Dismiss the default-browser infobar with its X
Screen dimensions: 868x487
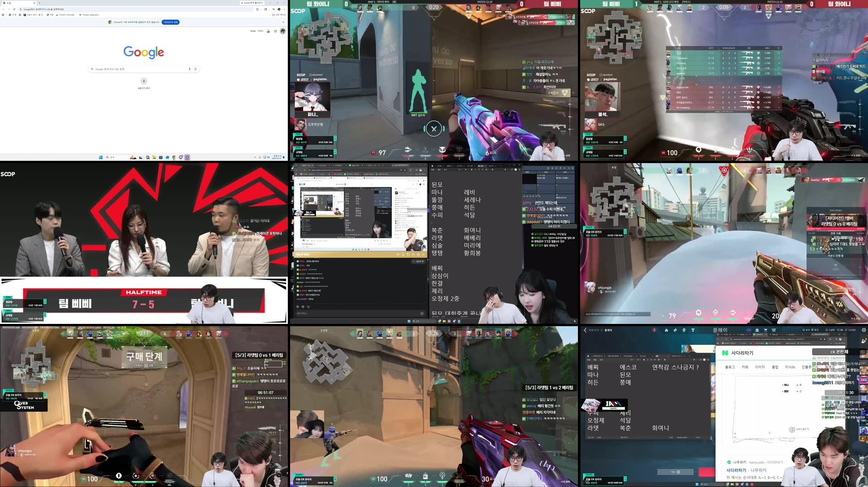(x=283, y=22)
